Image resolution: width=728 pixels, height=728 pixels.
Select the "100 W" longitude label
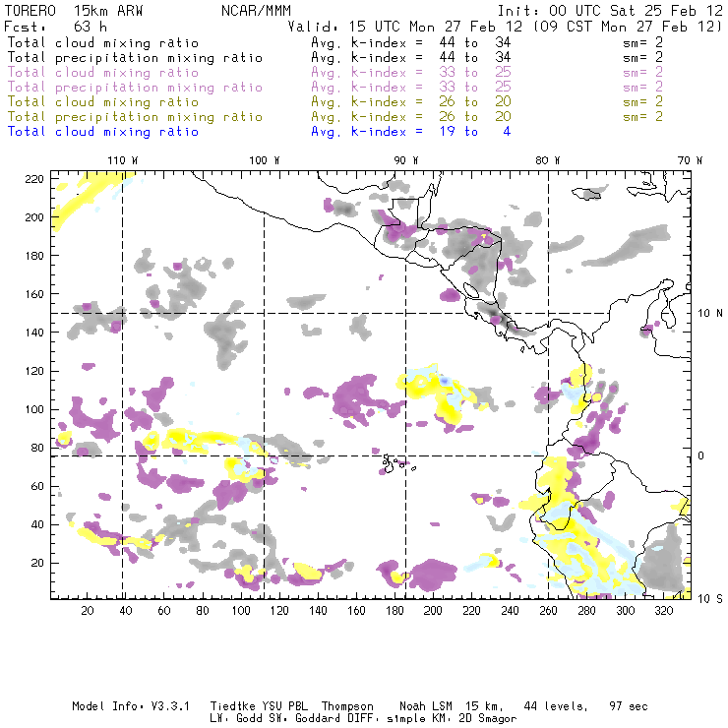[265, 160]
